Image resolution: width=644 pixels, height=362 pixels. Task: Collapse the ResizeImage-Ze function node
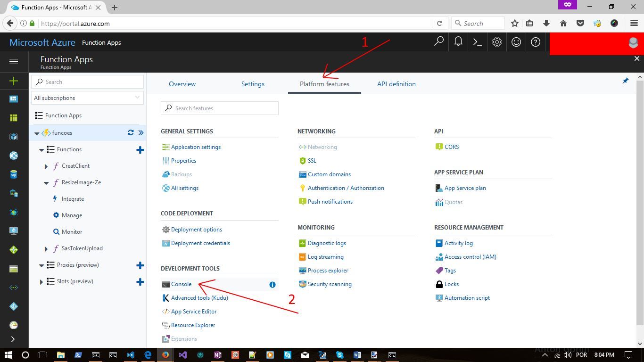46,183
